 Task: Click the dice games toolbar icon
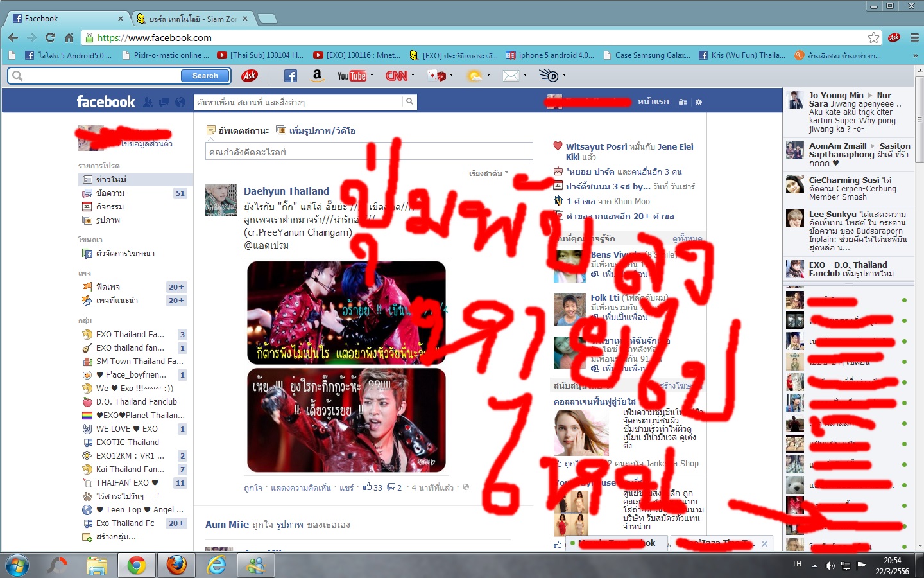(x=437, y=76)
